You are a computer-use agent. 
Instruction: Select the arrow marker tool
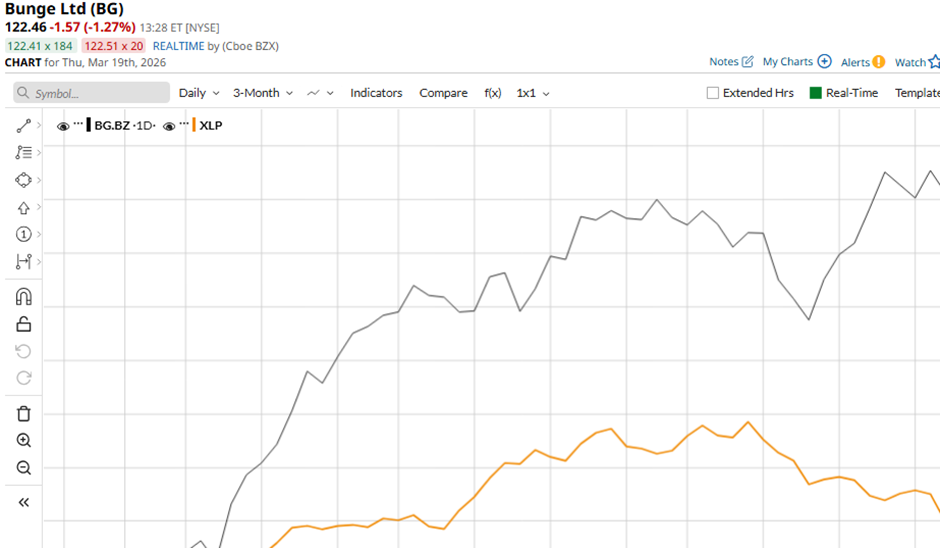(x=23, y=207)
